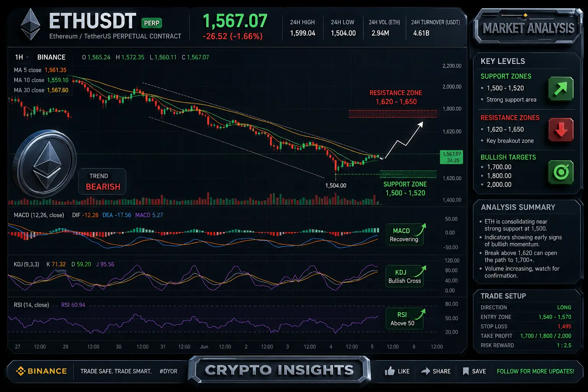588x392 pixels.
Task: Click the green up-arrow icon in Support Zones
Action: (561, 88)
